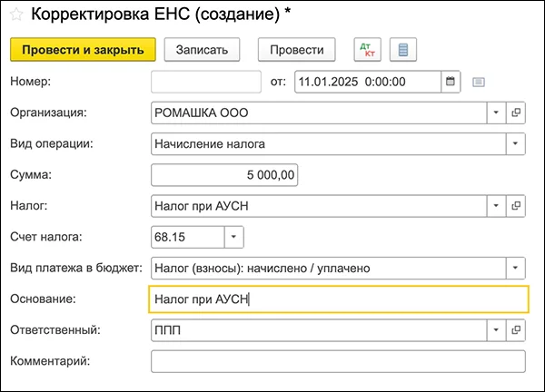Screen dimensions: 545x392
Task: Click the empty Комментарий field
Action: tap(338, 361)
